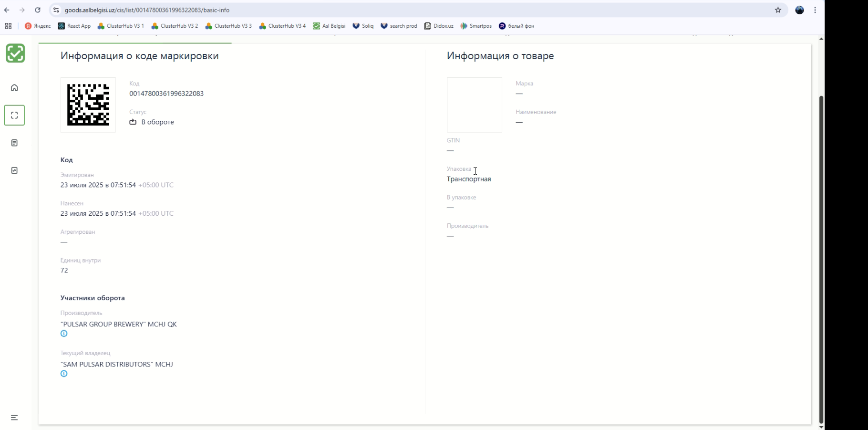Open the белый фон bookmark
Screen dimensions: 868x430
click(517, 26)
